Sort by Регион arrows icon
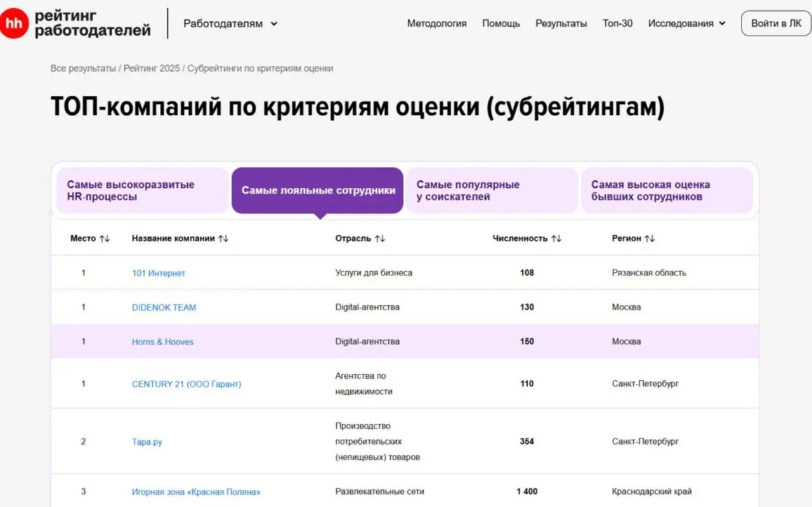812x507 pixels. click(x=650, y=239)
